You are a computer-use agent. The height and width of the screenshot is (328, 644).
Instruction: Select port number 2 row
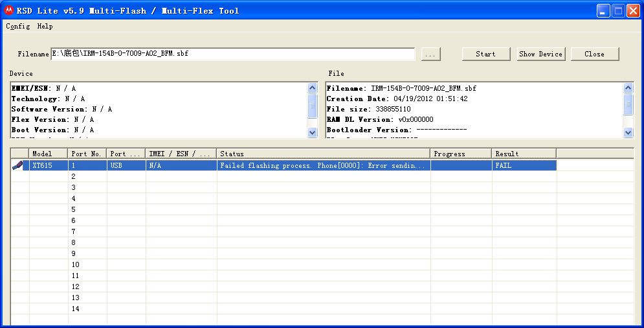click(322, 176)
